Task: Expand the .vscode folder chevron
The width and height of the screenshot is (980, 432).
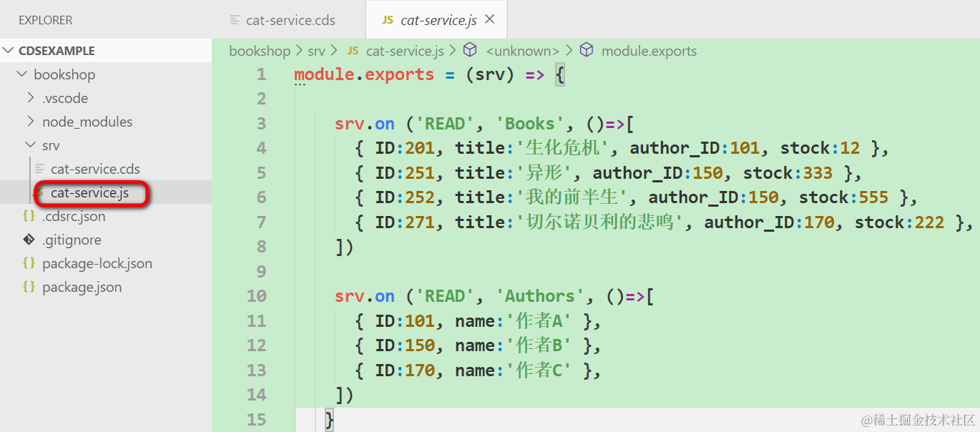Action: tap(31, 98)
